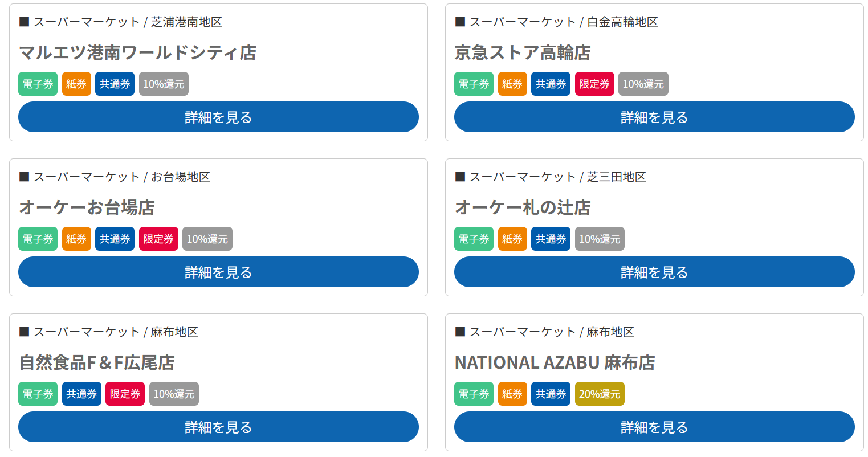Show details for NATIONAL AZABU 麻布店
Viewport: 868px width, 457px height.
coord(654,427)
